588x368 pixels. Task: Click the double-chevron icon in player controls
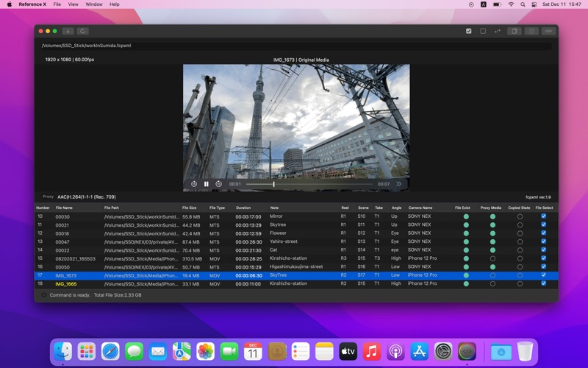coord(399,184)
